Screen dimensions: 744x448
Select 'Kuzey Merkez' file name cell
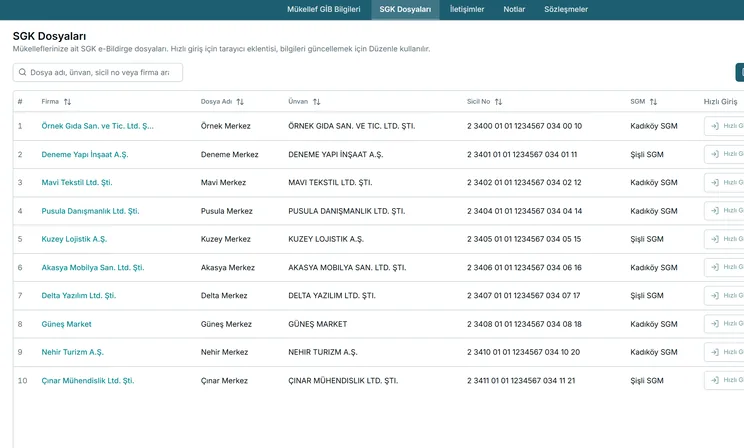225,239
